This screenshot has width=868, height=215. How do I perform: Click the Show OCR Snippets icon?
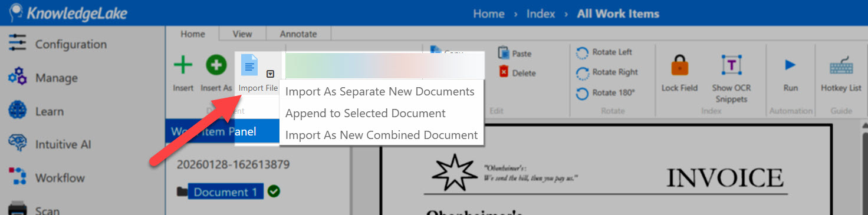731,65
